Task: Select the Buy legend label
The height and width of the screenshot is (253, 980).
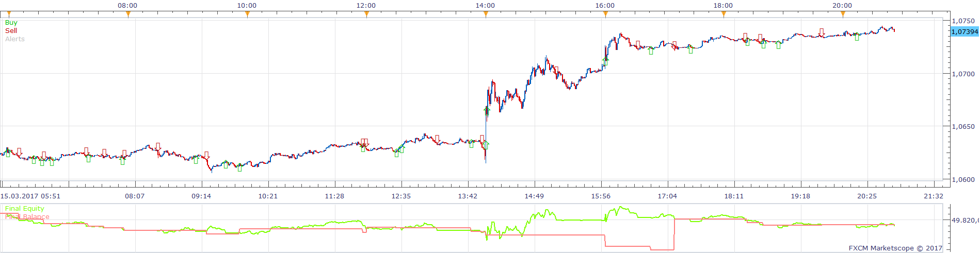Action: pos(11,23)
